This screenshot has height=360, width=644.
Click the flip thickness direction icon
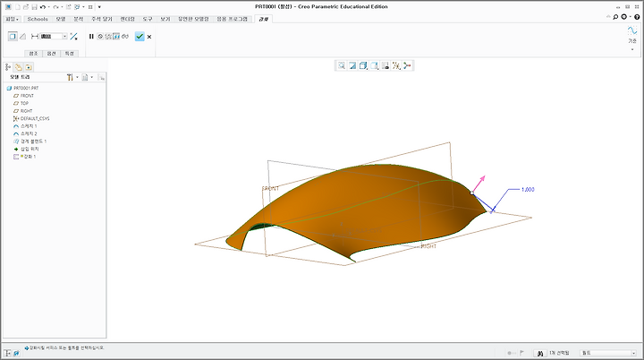[x=73, y=36]
